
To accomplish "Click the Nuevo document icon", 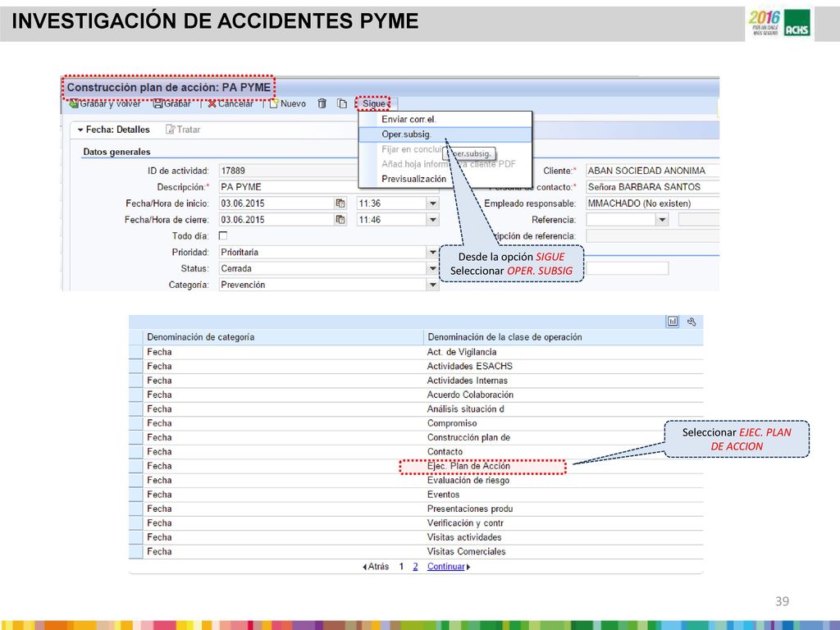I will 274,103.
